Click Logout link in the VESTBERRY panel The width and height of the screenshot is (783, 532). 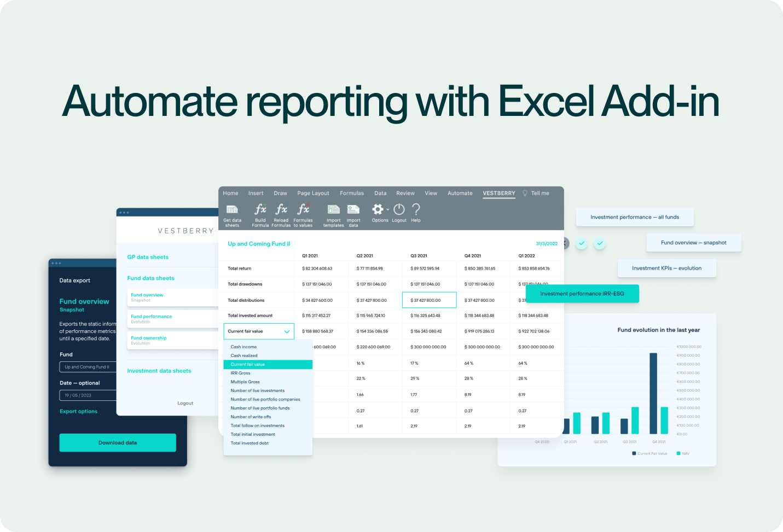[185, 403]
